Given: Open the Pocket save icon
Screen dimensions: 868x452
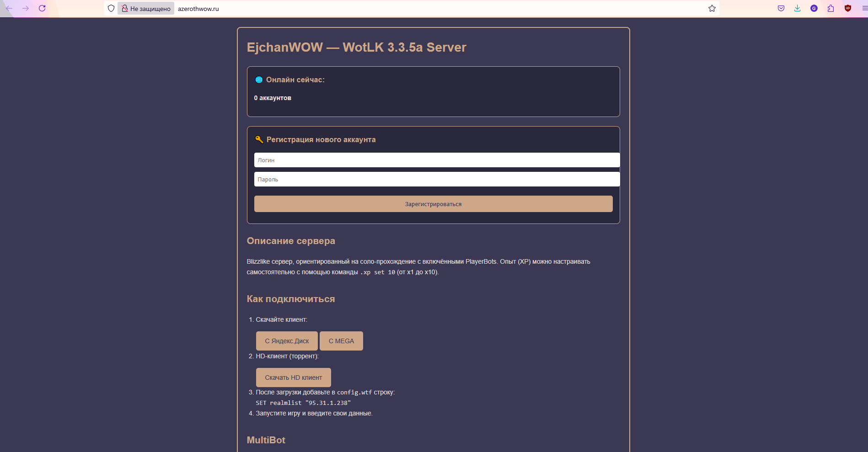Looking at the screenshot, I should [x=781, y=8].
